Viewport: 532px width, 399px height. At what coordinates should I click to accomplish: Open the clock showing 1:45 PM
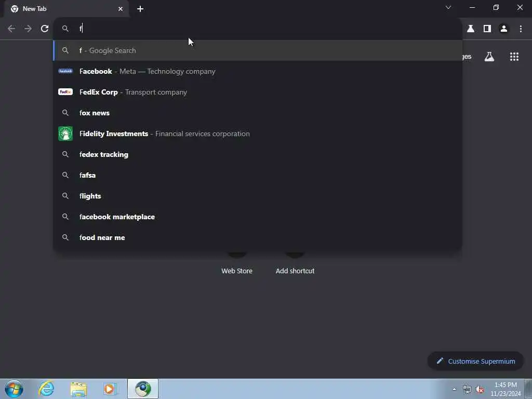point(506,389)
